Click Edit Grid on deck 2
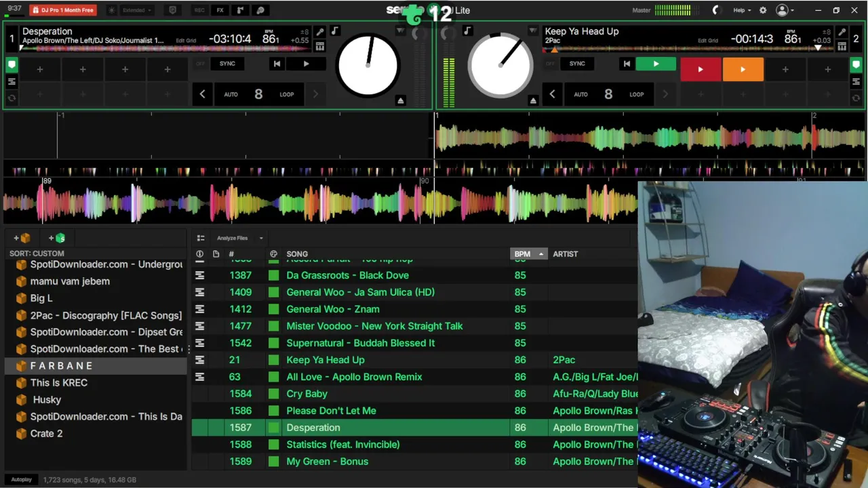Image resolution: width=868 pixels, height=488 pixels. click(x=708, y=41)
